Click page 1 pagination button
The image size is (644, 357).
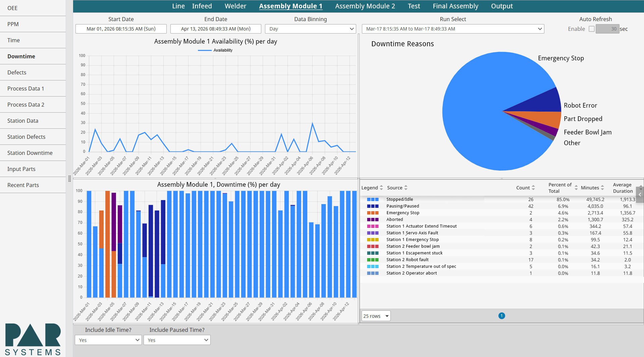(x=501, y=316)
